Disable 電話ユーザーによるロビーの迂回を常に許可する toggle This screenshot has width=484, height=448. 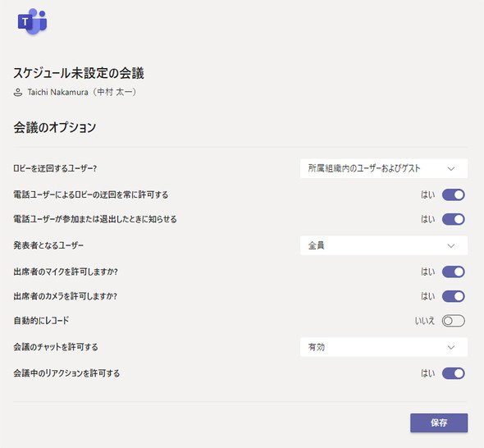click(453, 194)
